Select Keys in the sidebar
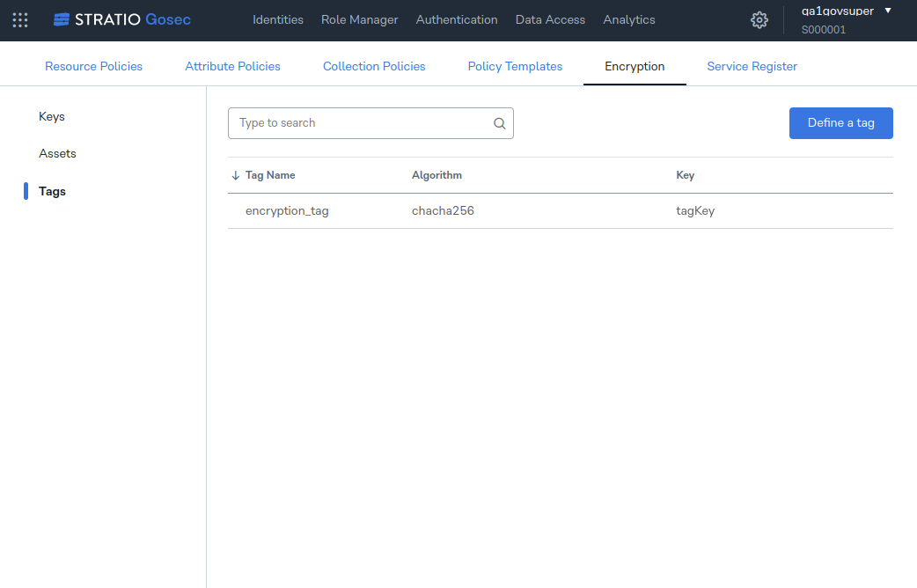 (x=52, y=116)
